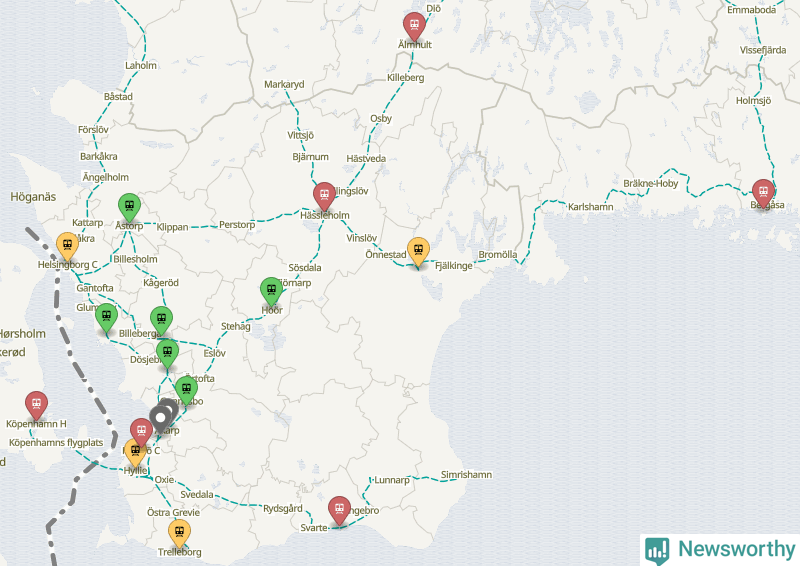This screenshot has height=566, width=800.
Task: Click the green train marker at Höör
Action: [x=271, y=291]
